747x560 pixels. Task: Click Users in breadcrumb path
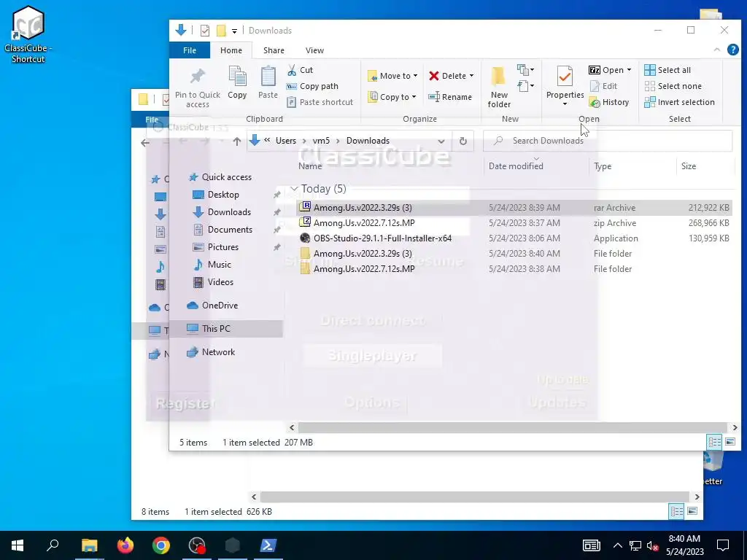[x=286, y=141]
